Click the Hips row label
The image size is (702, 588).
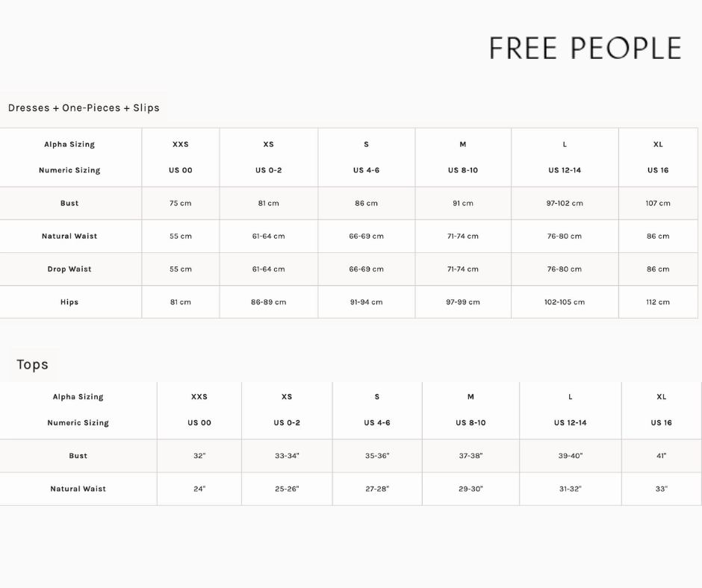click(69, 302)
